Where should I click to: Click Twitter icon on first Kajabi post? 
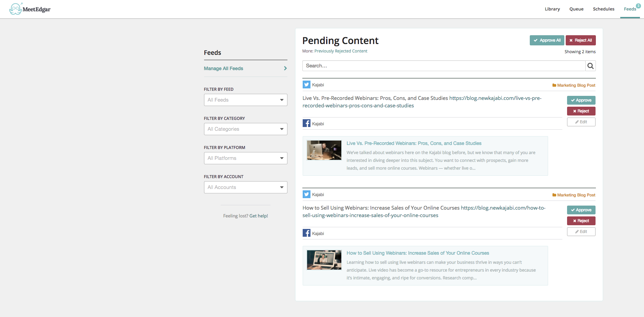306,85
